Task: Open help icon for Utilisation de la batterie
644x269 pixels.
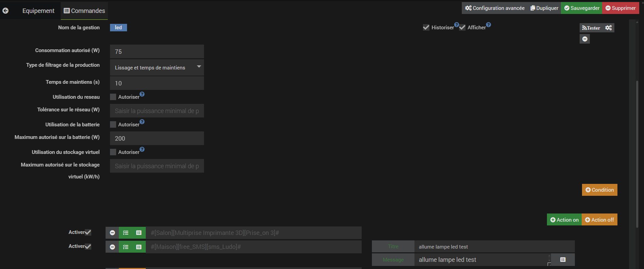Action: pyautogui.click(x=142, y=122)
